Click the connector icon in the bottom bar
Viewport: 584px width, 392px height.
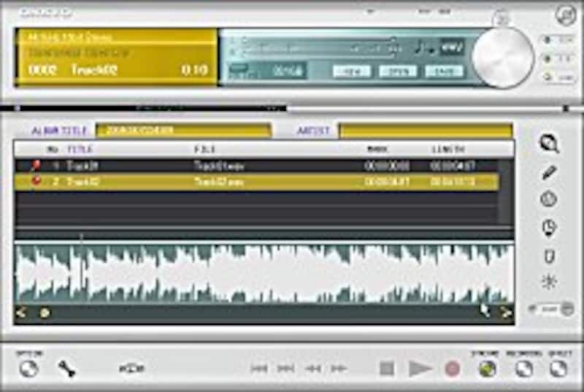click(x=132, y=369)
